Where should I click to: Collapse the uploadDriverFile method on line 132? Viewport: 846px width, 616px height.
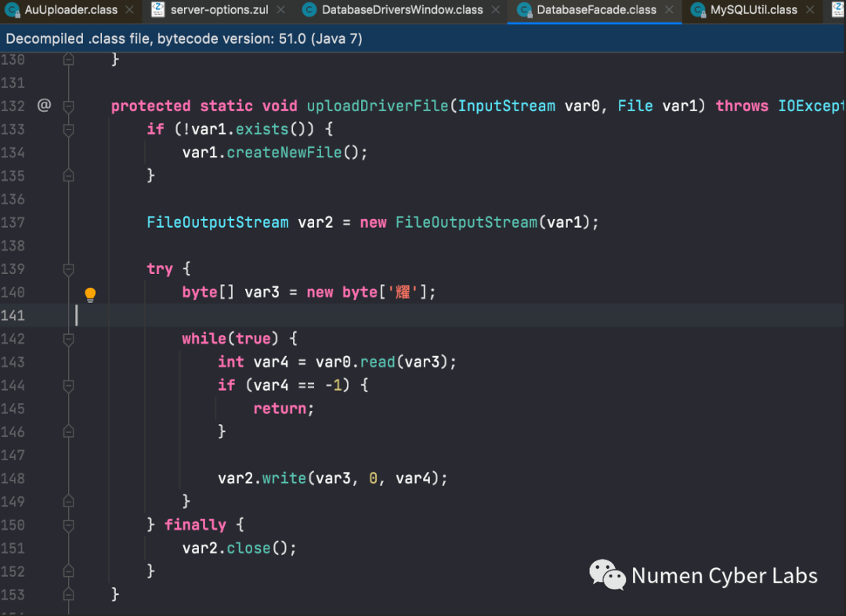68,106
